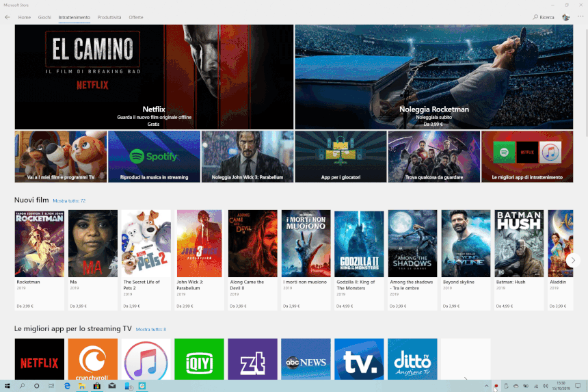The height and width of the screenshot is (392, 588).
Task: Open the Ricerca search
Action: (x=544, y=17)
